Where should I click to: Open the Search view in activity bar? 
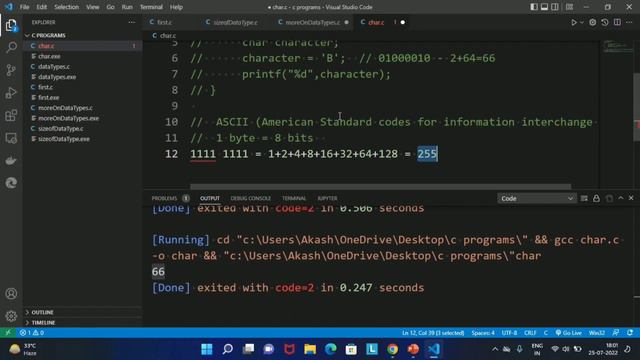click(x=11, y=47)
